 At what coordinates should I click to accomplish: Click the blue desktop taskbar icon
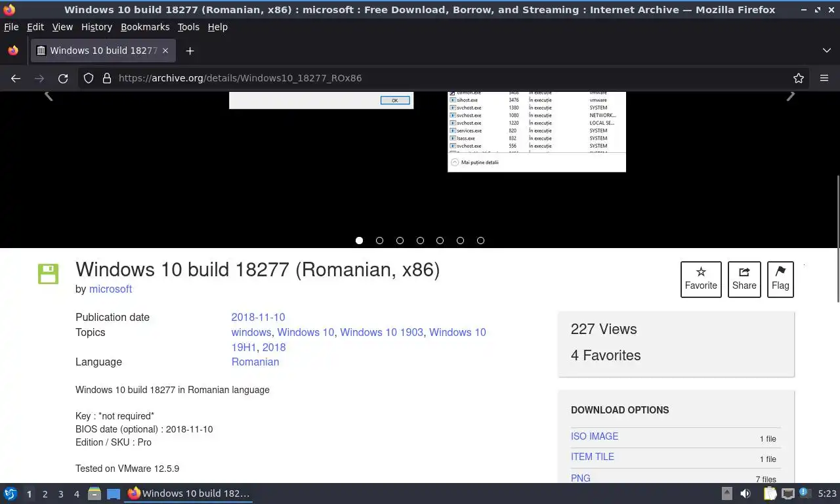pyautogui.click(x=114, y=493)
